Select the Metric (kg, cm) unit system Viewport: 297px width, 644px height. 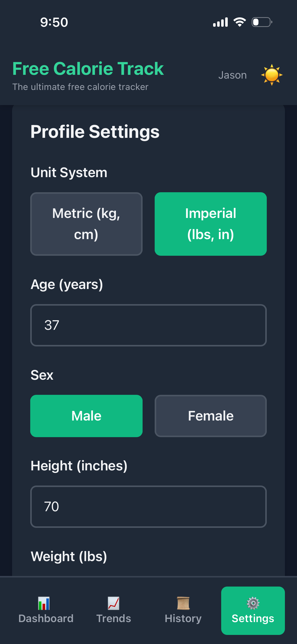[86, 224]
